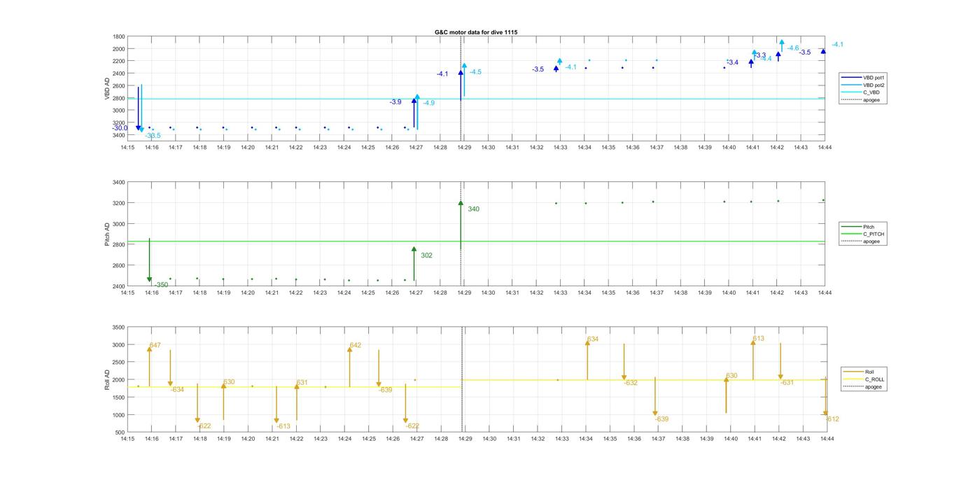Click the '-30.0' VBD data label
Screen dimensions: 980x485
(120, 128)
